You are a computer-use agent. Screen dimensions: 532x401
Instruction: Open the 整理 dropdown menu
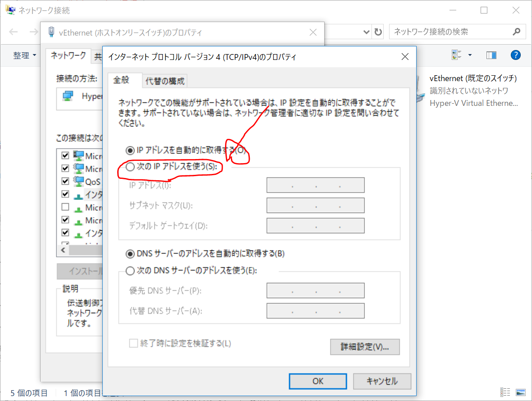coord(24,55)
